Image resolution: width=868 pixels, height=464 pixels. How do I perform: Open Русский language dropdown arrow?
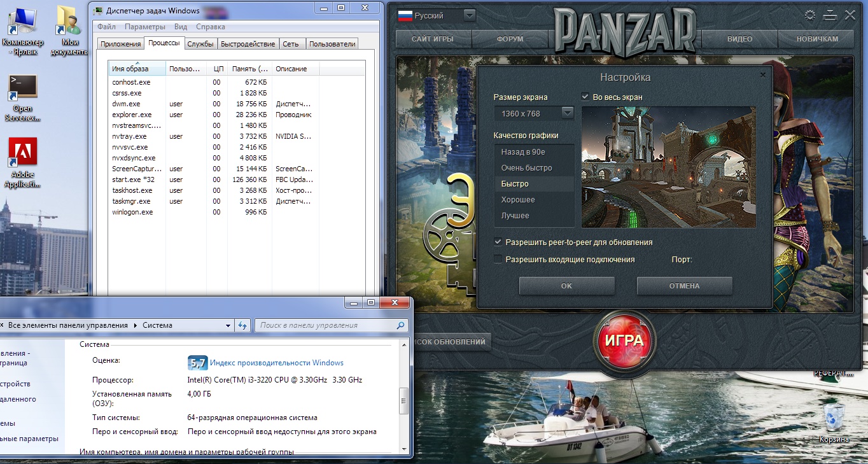tap(470, 15)
